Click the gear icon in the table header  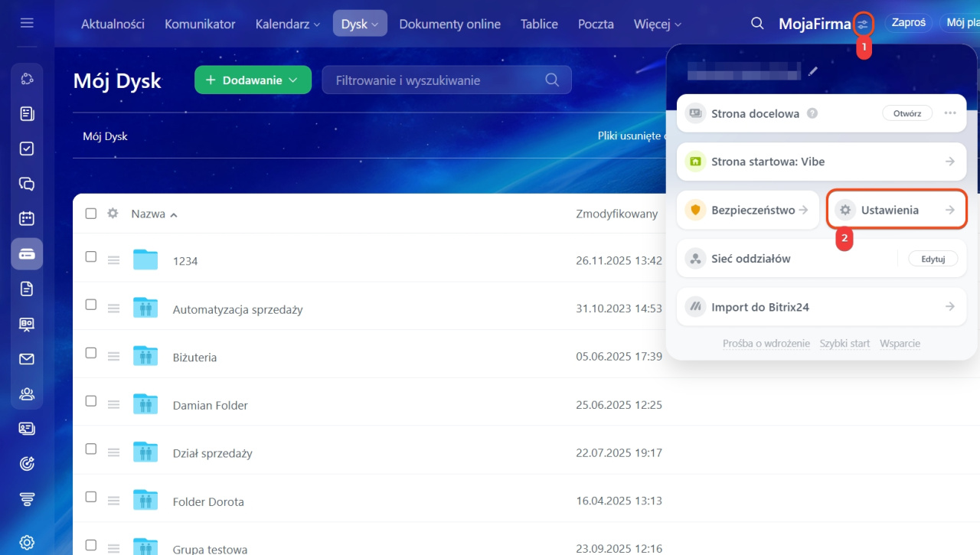pyautogui.click(x=113, y=214)
